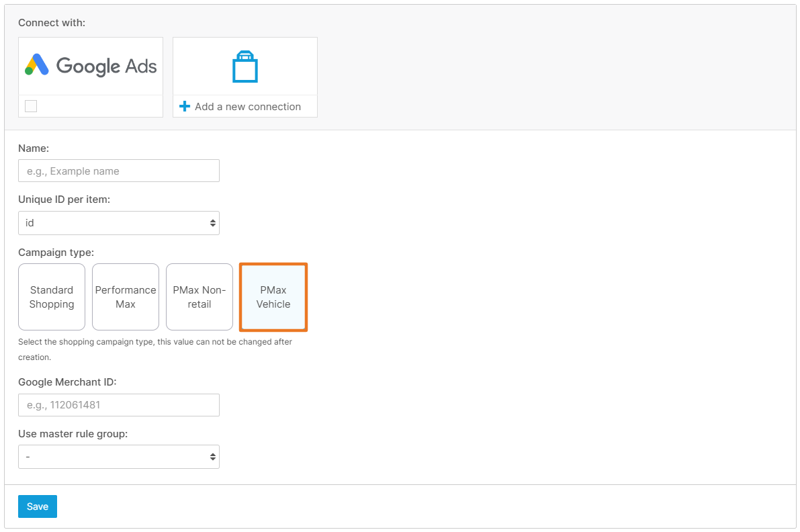Choose the Performance Max campaign type

(126, 297)
